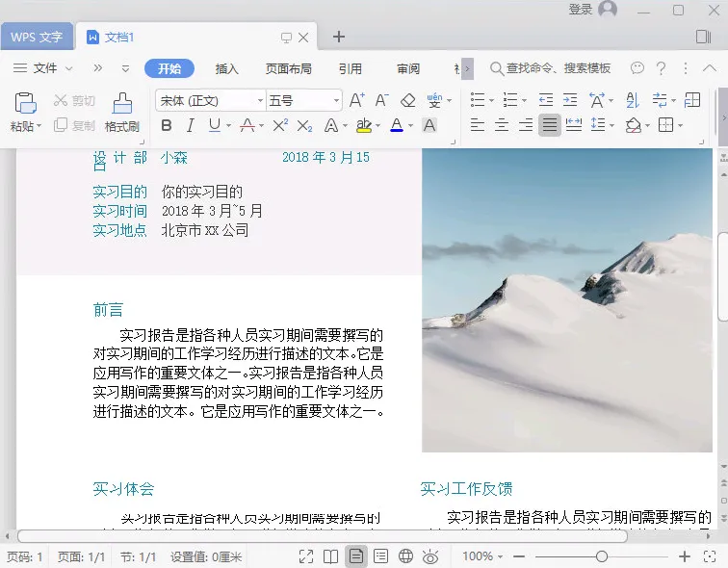Select the snowy mountain picture
This screenshot has width=728, height=568.
point(567,300)
